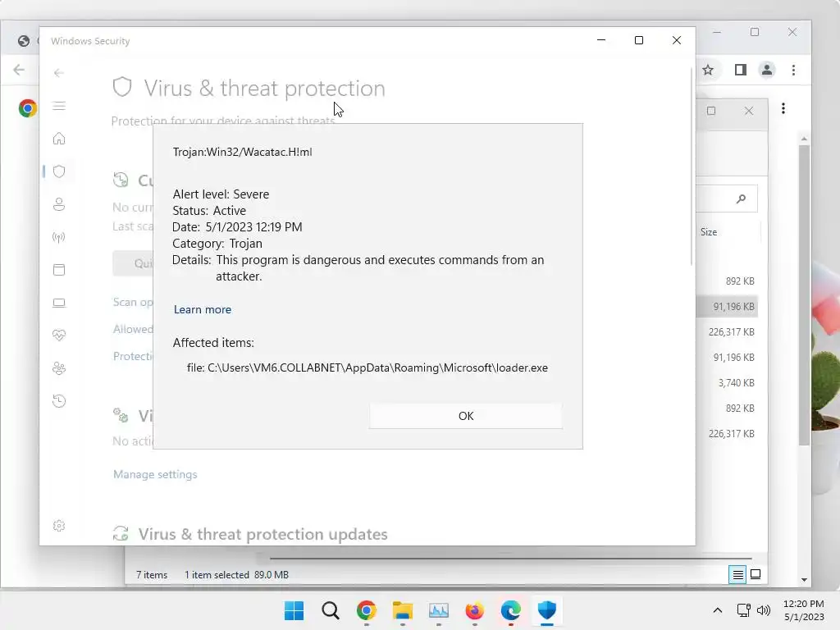Open the clock showing 12:20 PM
Viewport: 840px width, 630px height.
[x=804, y=610]
